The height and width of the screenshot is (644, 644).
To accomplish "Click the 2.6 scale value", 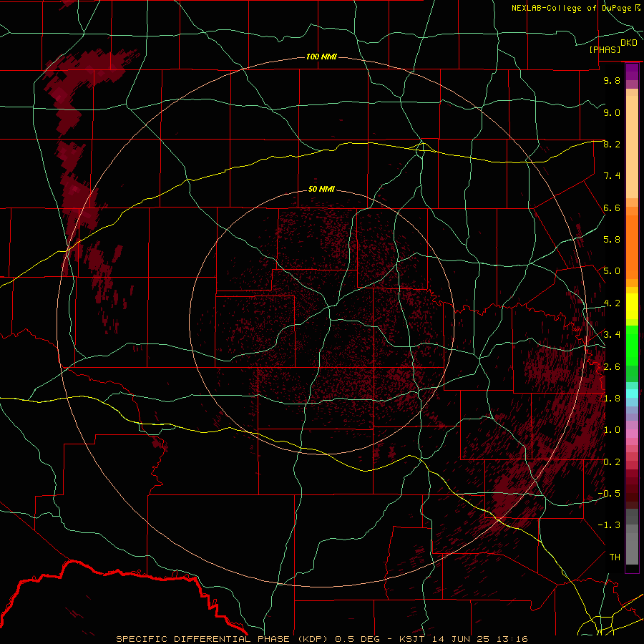I will 612,366.
